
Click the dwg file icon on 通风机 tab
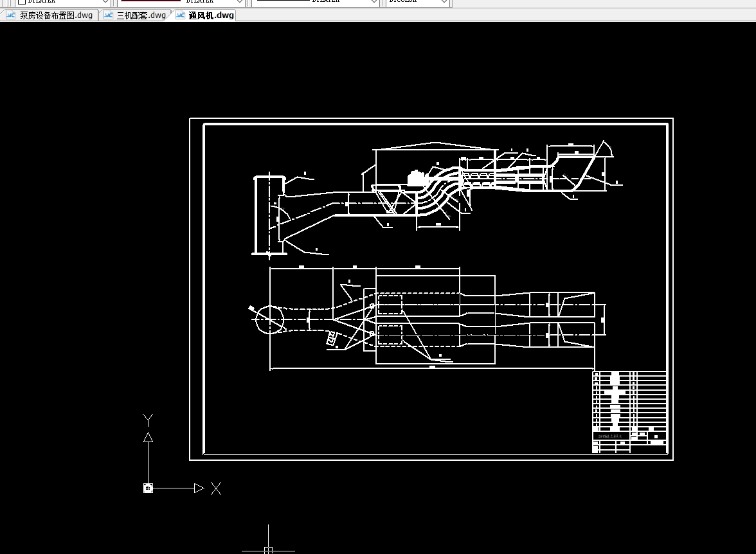click(x=180, y=15)
